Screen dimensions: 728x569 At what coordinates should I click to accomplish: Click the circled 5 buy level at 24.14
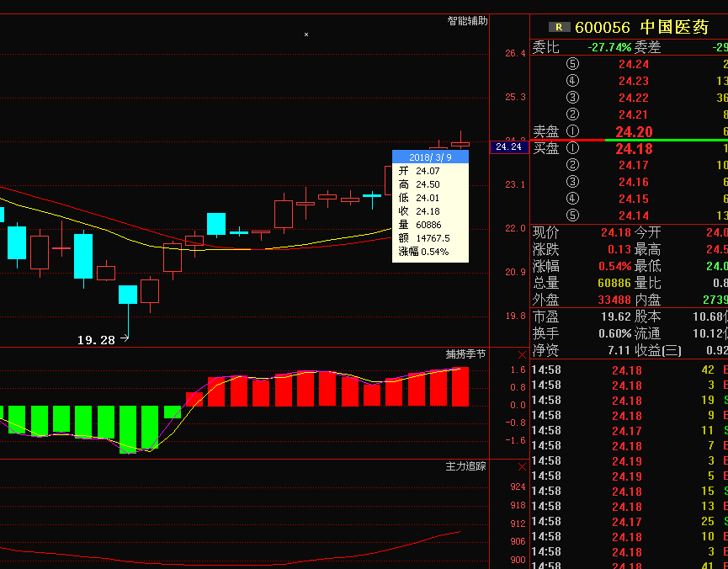click(x=573, y=215)
